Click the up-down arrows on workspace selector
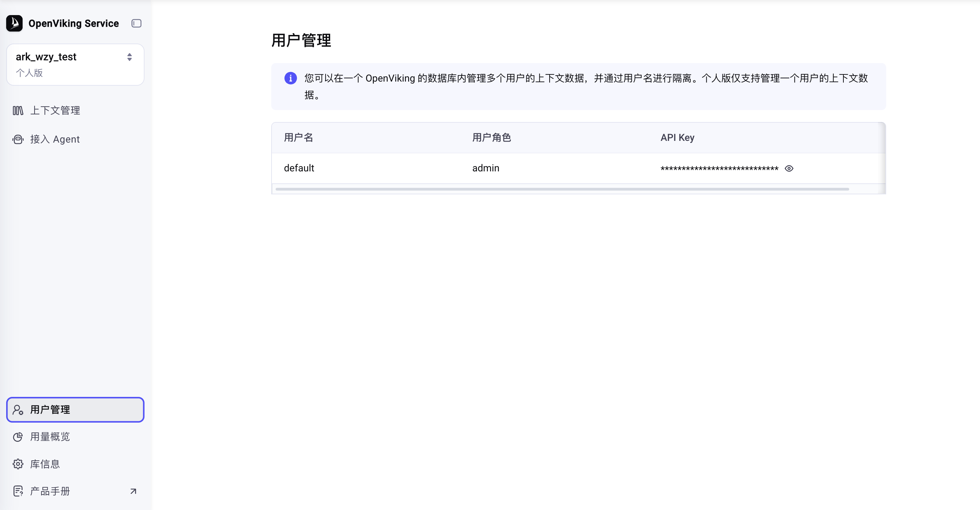This screenshot has width=980, height=510. [x=129, y=57]
